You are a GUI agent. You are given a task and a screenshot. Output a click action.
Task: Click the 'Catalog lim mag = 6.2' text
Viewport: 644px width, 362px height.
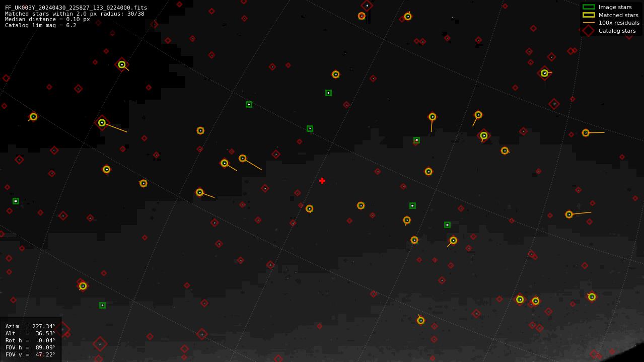[41, 25]
